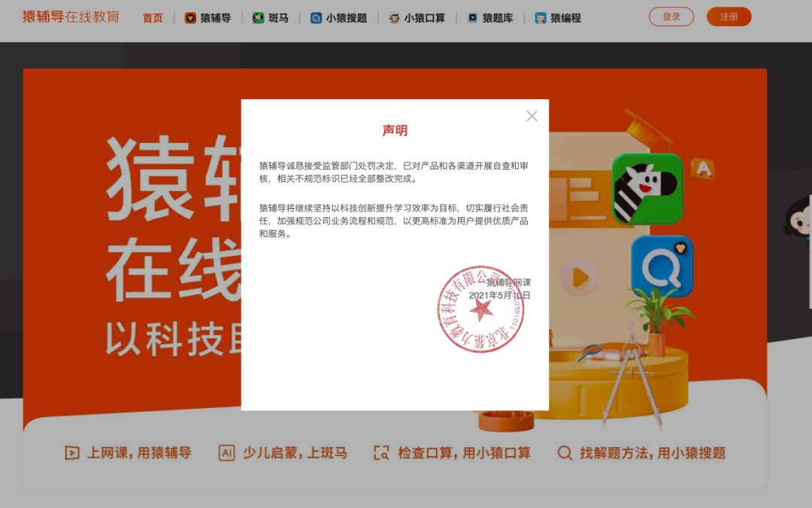Image resolution: width=812 pixels, height=508 pixels.
Task: Click the 声明 dialog title
Action: (x=395, y=131)
